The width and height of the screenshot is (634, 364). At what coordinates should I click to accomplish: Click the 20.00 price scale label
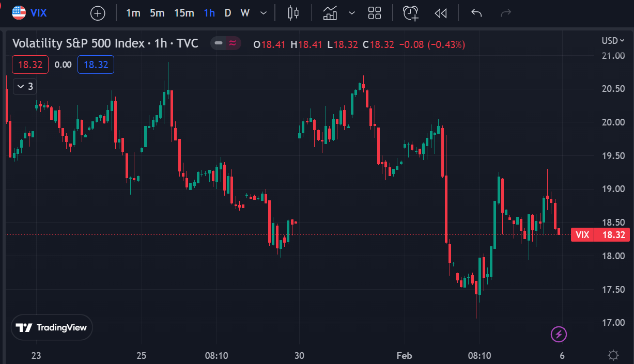coord(613,122)
